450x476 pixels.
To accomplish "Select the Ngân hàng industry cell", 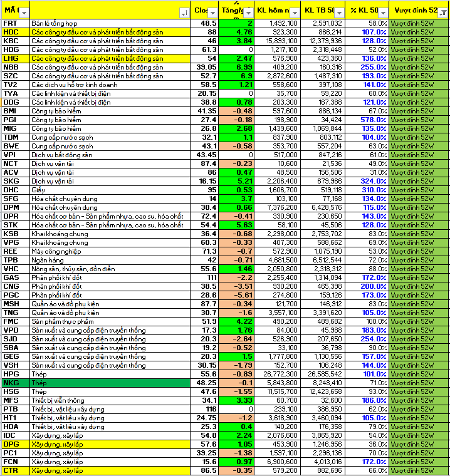I will click(108, 259).
